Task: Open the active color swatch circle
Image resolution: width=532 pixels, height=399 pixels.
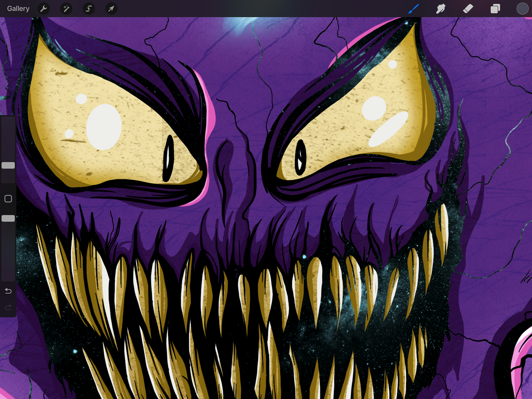Action: 522,9
